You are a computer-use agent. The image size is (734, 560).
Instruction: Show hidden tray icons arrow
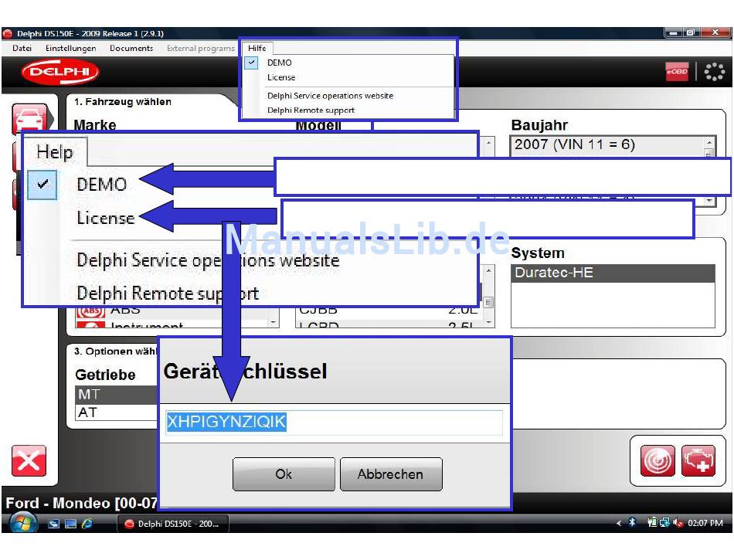(619, 523)
